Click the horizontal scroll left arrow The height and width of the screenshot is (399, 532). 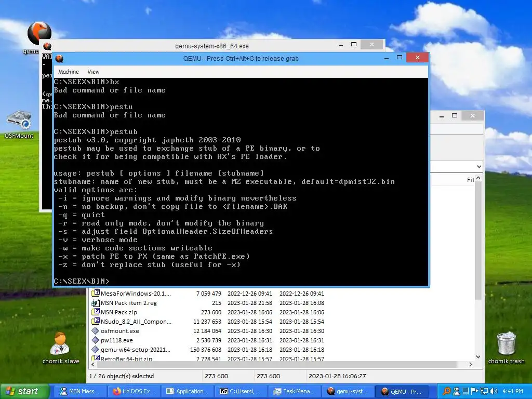[x=94, y=364]
